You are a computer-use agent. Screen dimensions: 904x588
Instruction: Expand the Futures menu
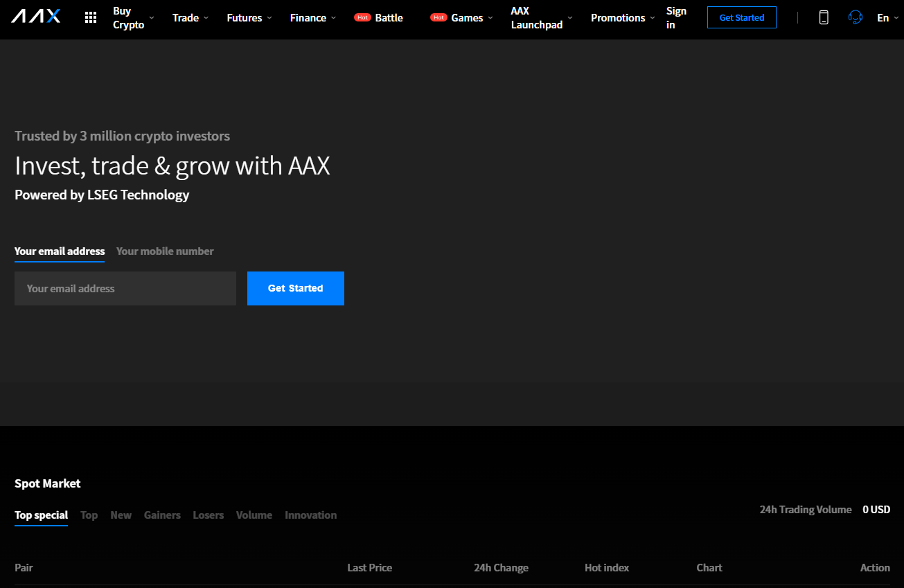[x=249, y=18]
